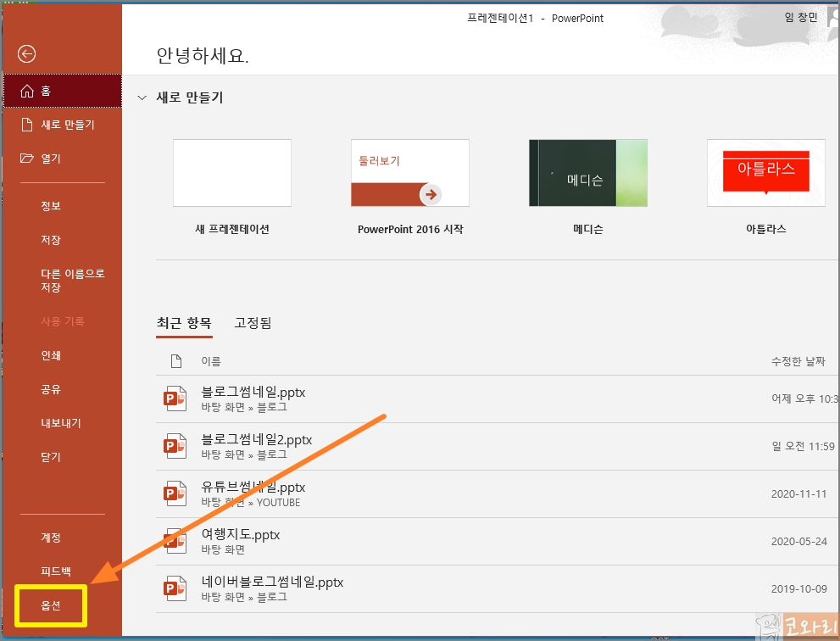Click the arrow circle on 둘러보기 template
This screenshot has width=840, height=641.
click(431, 194)
